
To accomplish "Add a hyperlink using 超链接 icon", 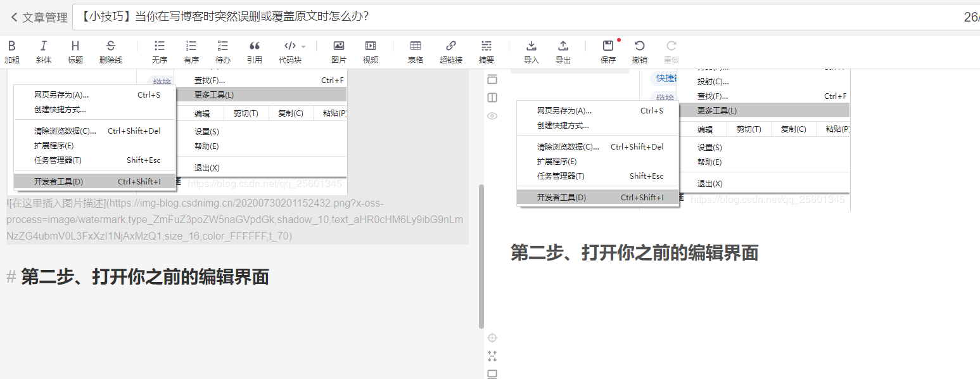I will click(451, 51).
